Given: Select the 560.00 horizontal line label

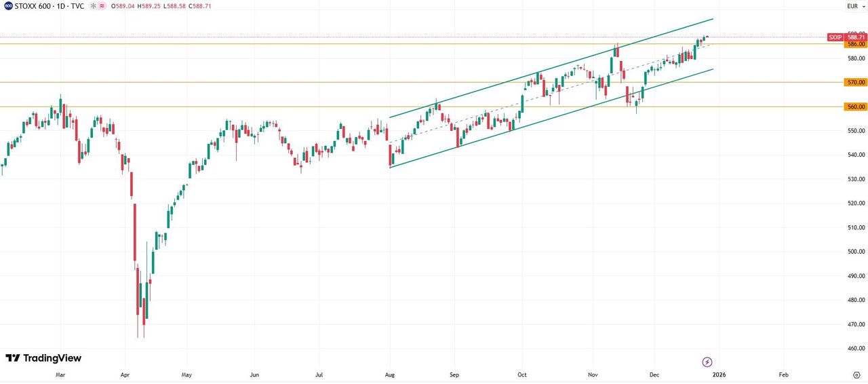Looking at the screenshot, I should click(855, 107).
